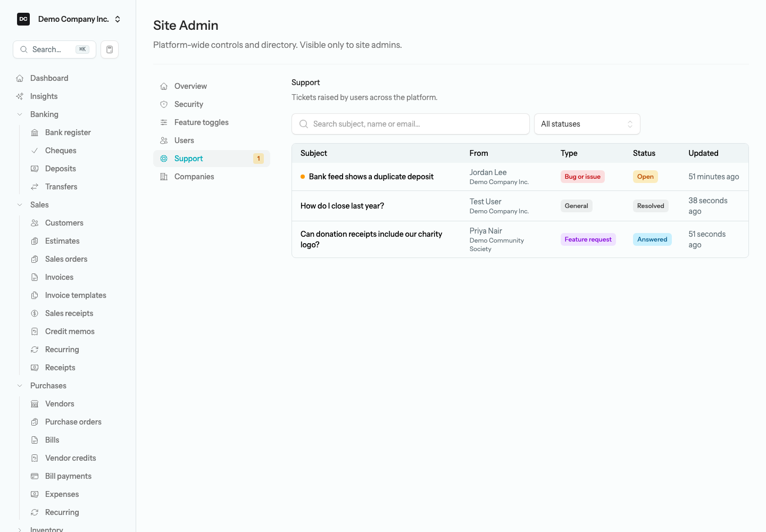766x532 pixels.
Task: Click the Updated column header
Action: click(703, 153)
